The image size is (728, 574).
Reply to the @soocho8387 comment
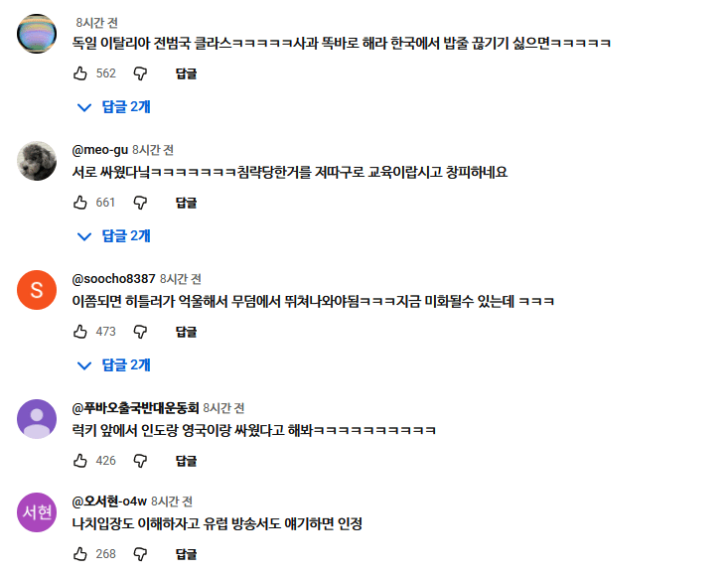(186, 332)
